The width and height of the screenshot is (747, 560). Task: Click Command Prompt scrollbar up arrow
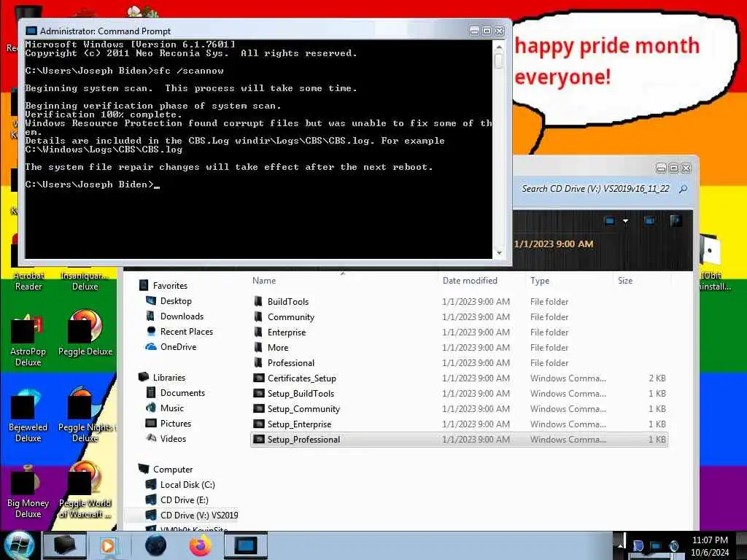point(499,47)
